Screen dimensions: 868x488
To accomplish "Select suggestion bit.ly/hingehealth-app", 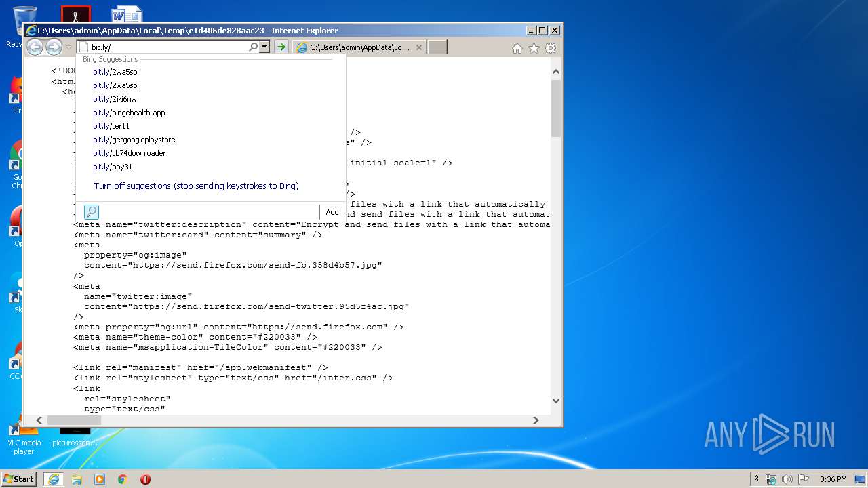I will (129, 113).
